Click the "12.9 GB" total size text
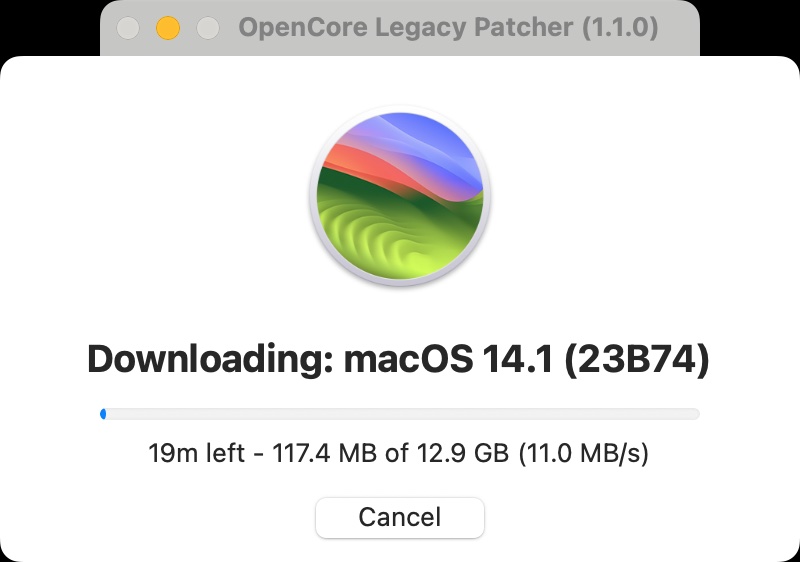The height and width of the screenshot is (562, 800). pos(463,453)
